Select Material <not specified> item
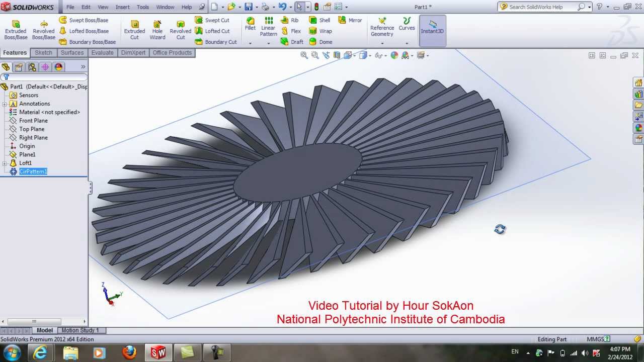Viewport: 644px width, 362px height. (49, 112)
